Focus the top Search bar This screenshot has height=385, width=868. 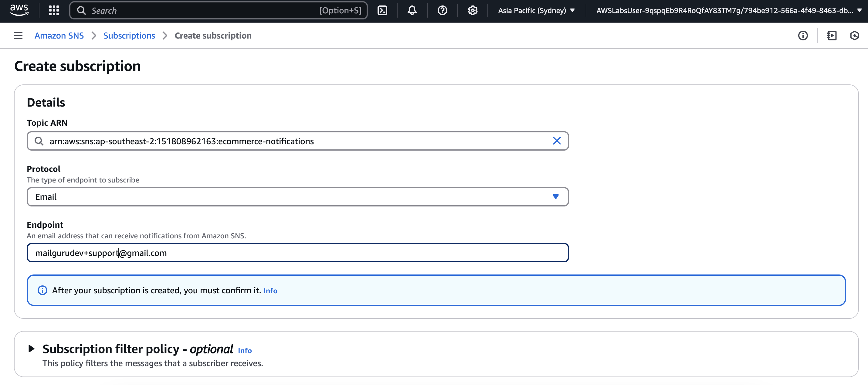(218, 10)
